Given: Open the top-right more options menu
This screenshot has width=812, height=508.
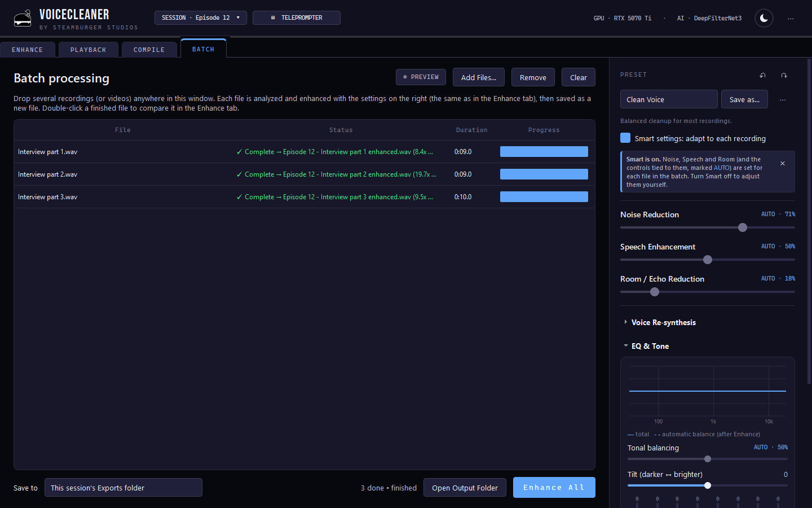Looking at the screenshot, I should (x=791, y=19).
